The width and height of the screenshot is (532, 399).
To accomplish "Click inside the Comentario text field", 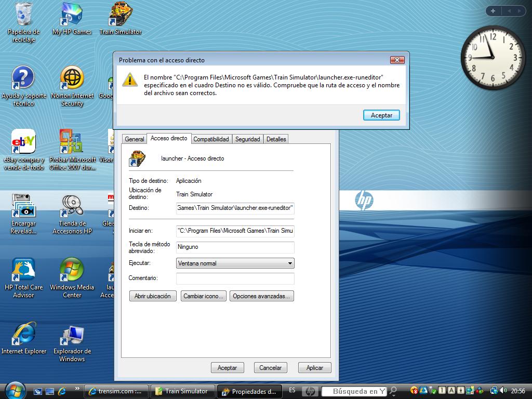I will [x=235, y=279].
